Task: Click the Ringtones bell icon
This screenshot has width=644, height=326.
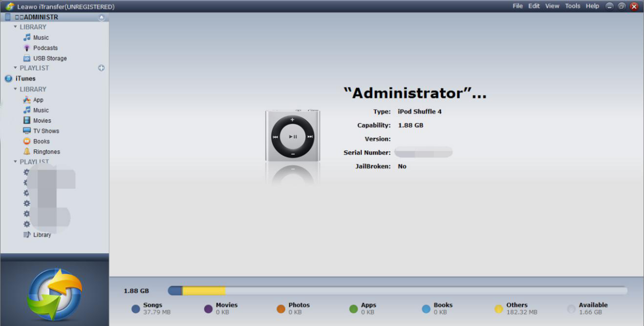Action: coord(27,151)
